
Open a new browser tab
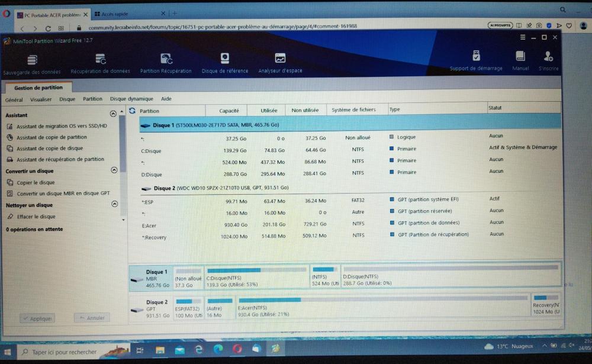(175, 13)
